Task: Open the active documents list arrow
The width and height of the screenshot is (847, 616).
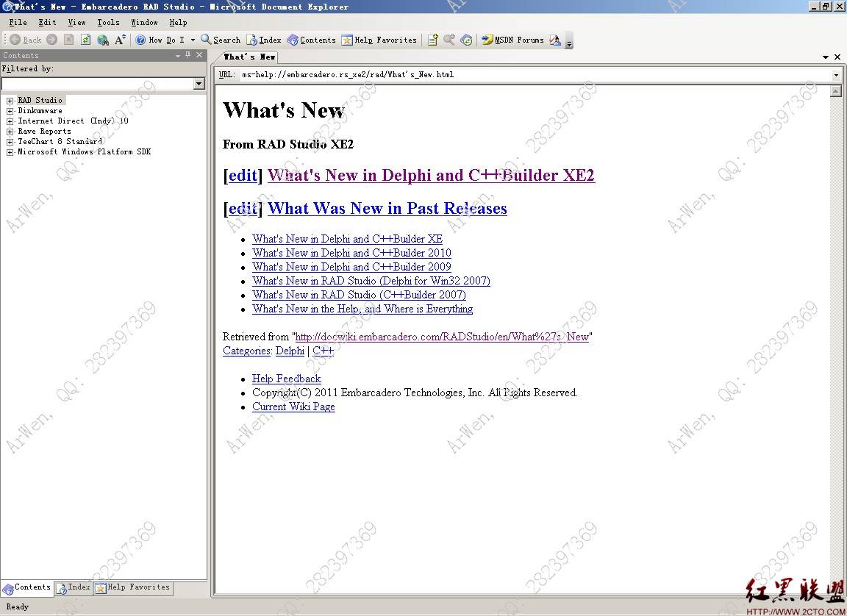Action: (x=826, y=57)
